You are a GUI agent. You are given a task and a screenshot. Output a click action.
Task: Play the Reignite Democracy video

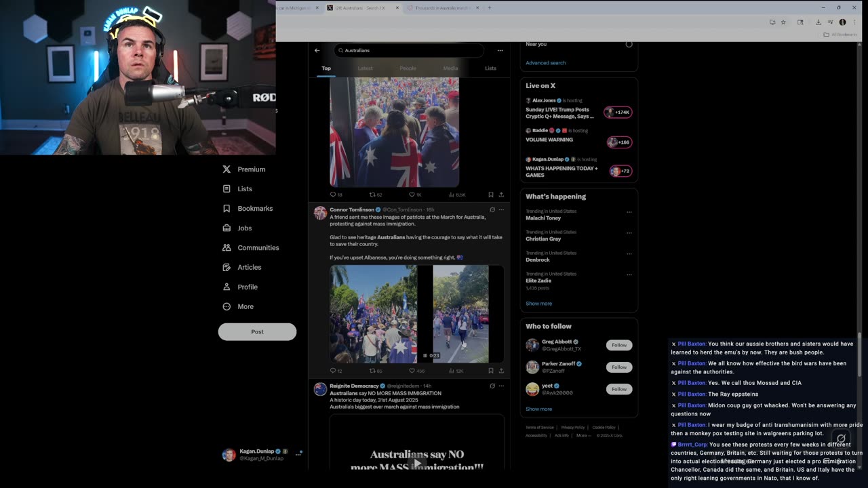417,463
